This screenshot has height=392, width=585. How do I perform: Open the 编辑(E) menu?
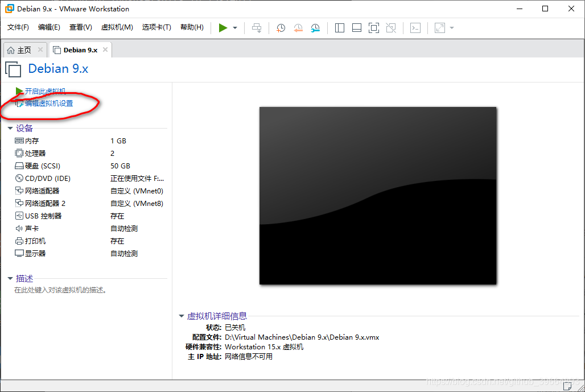click(49, 27)
